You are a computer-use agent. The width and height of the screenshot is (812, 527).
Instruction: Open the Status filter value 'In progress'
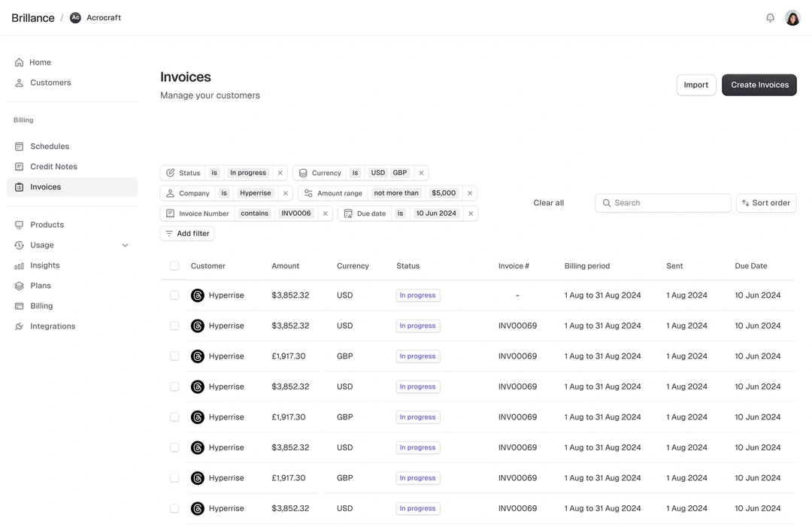(248, 173)
